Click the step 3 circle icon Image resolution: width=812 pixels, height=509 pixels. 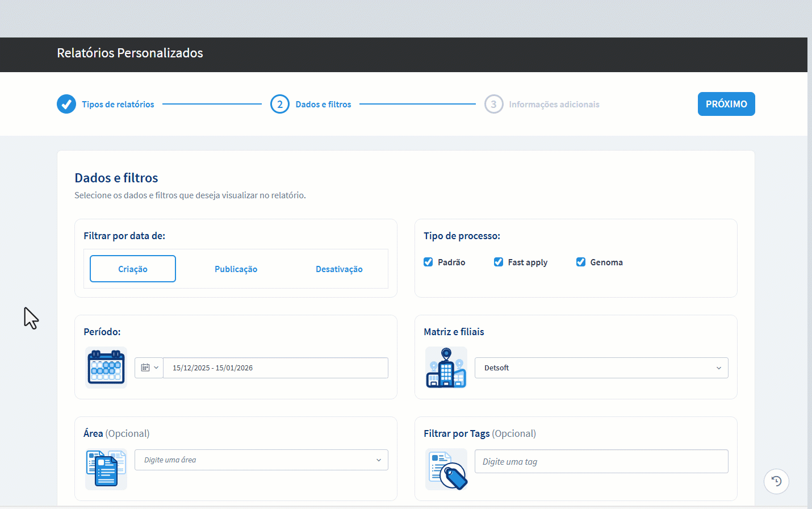tap(493, 104)
